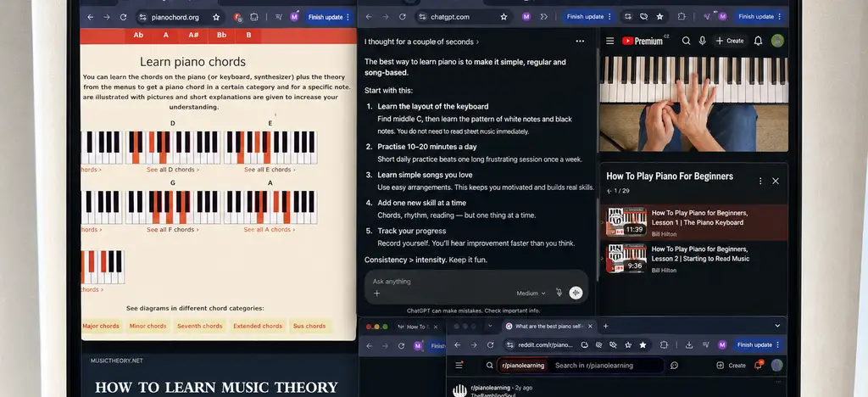Viewport: 868px width, 397px height.
Task: Open the ChatGPT conversation three-dot options
Action: (580, 41)
